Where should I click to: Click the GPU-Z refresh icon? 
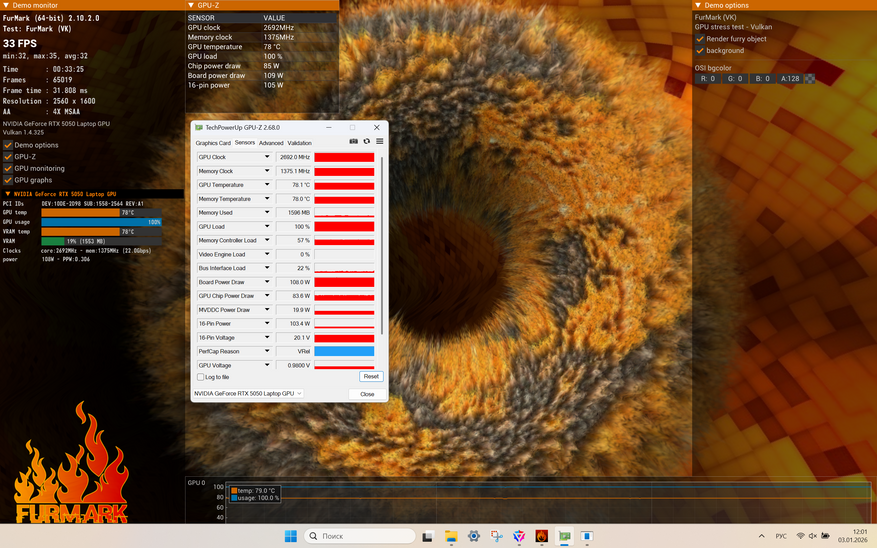coord(366,142)
